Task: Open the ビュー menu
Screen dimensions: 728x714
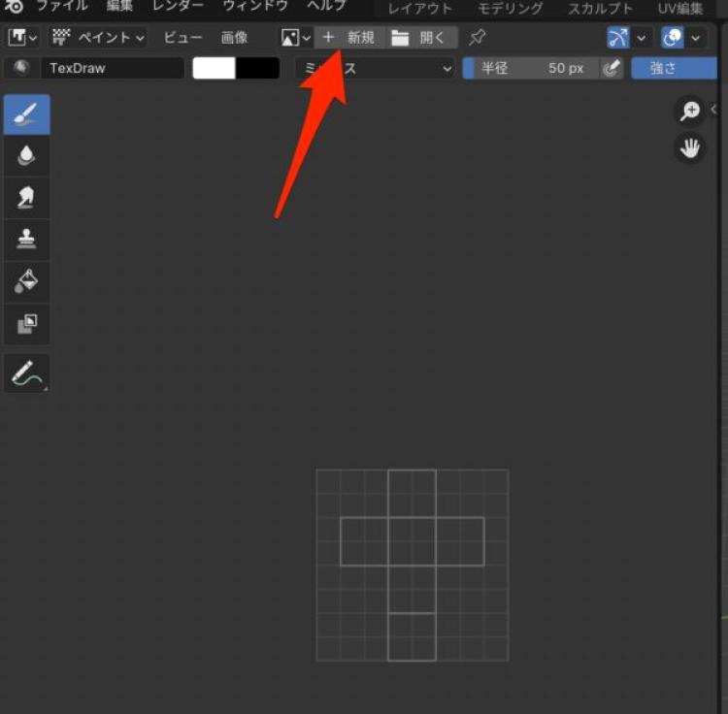Action: [182, 38]
